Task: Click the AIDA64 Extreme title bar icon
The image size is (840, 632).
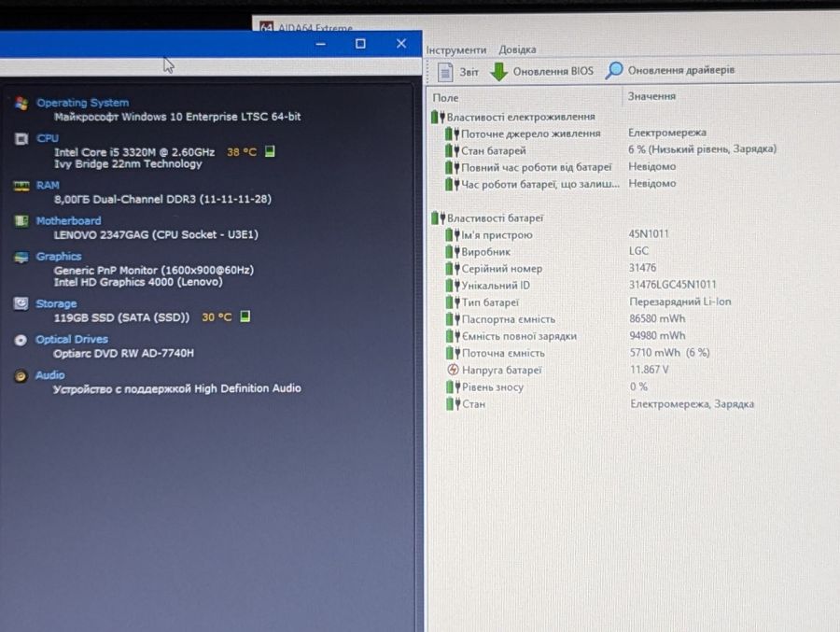Action: click(x=267, y=27)
